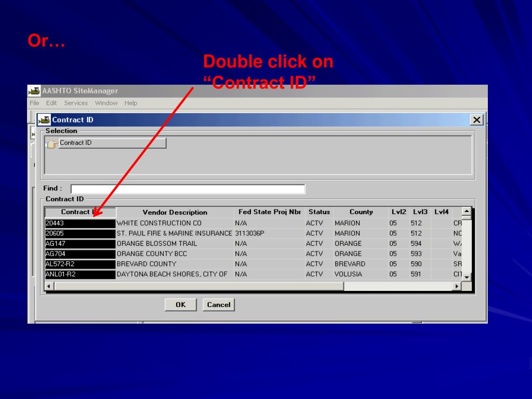Select contract AG704
The width and height of the screenshot is (532, 399).
80,254
